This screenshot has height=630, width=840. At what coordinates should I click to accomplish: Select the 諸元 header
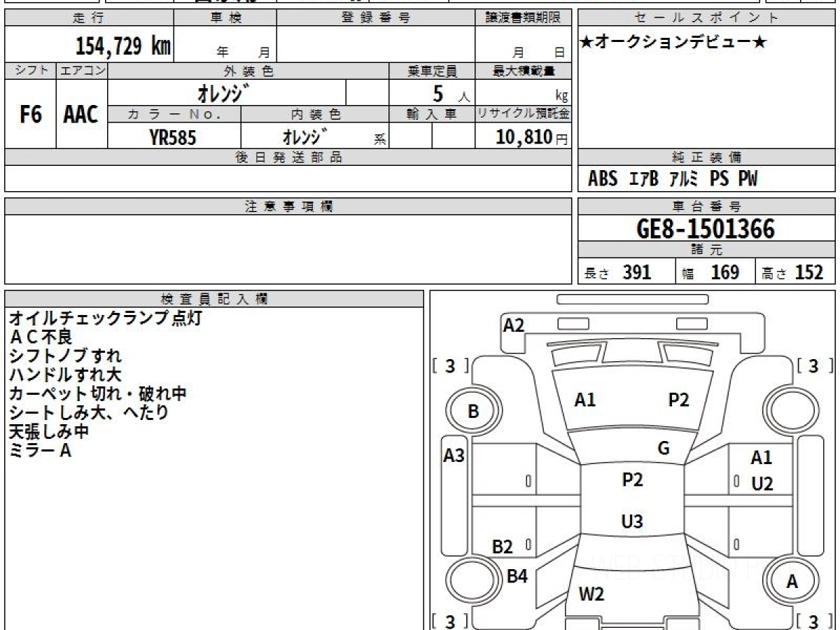pos(707,250)
